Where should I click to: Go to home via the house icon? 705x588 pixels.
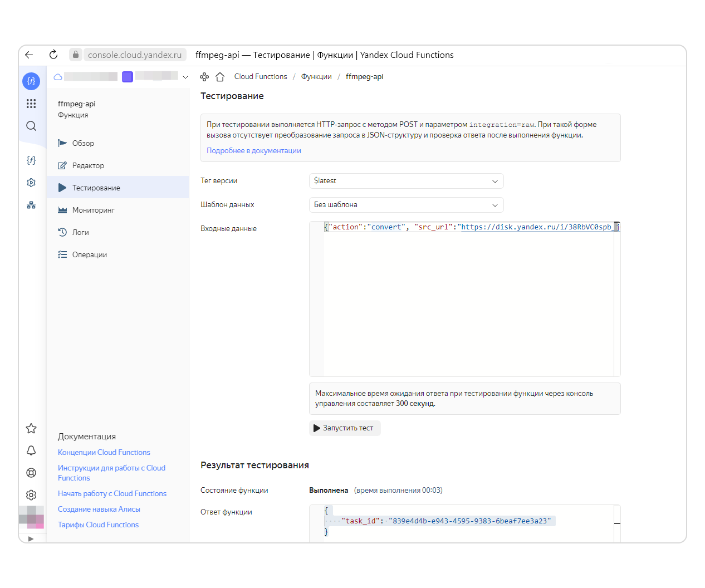point(220,77)
